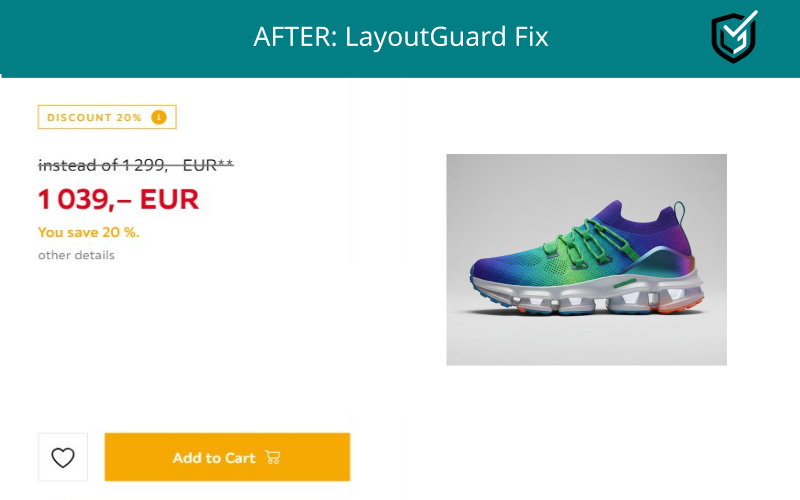This screenshot has width=800, height=500.
Task: Open the colorful sneaker product image
Action: coord(586,260)
